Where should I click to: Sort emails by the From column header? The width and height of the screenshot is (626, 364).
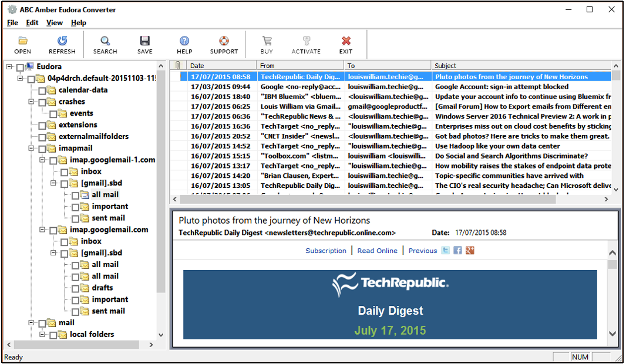(300, 65)
